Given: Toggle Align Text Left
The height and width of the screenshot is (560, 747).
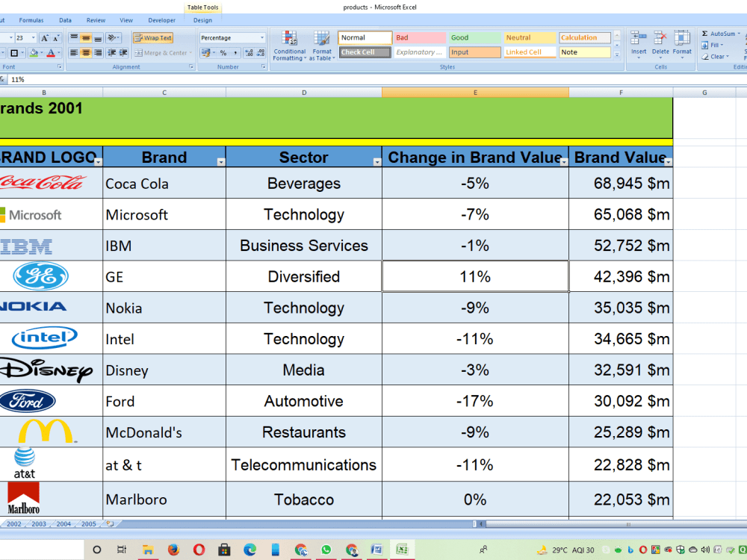Looking at the screenshot, I should (74, 53).
